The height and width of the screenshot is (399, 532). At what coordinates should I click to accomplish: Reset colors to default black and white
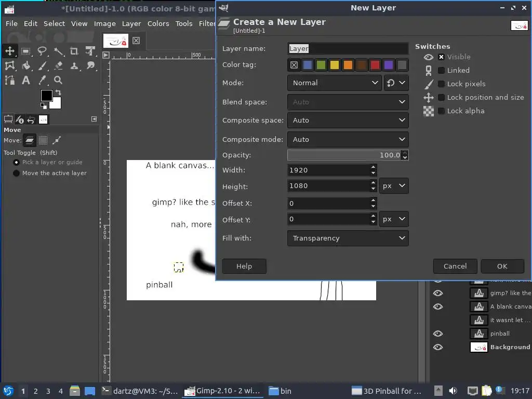coord(44,106)
